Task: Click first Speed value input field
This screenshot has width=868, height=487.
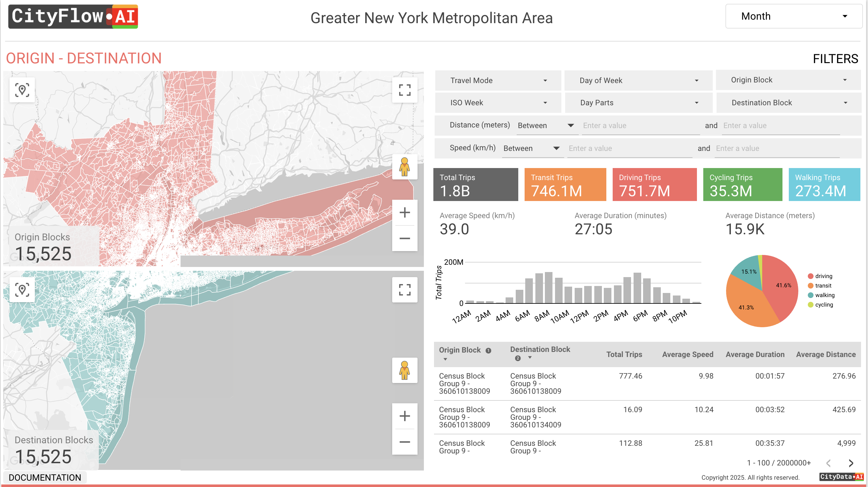Action: [x=630, y=148]
